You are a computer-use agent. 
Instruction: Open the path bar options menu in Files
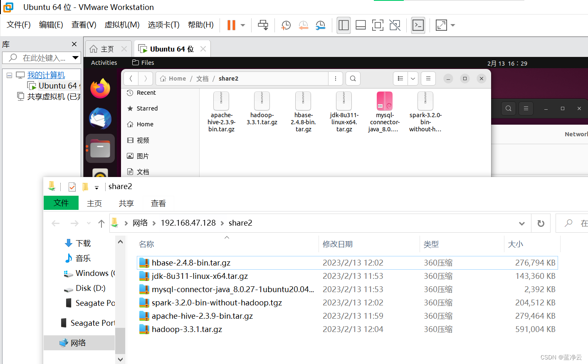[x=335, y=79]
